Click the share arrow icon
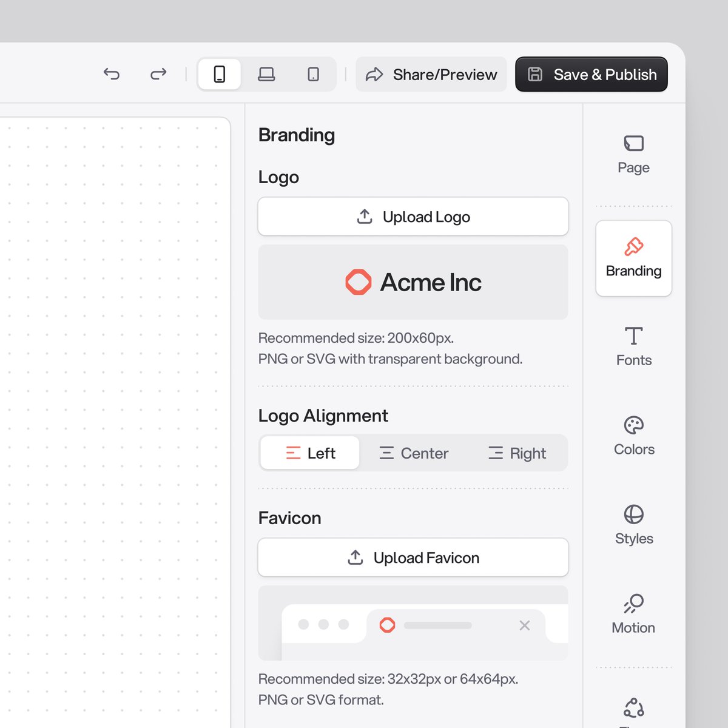This screenshot has height=728, width=728. [374, 74]
